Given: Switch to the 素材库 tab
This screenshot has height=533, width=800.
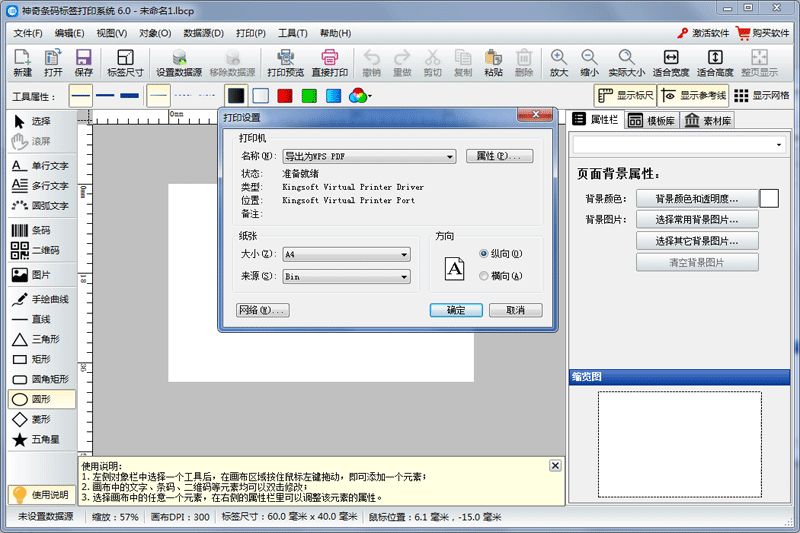Looking at the screenshot, I should coord(708,120).
